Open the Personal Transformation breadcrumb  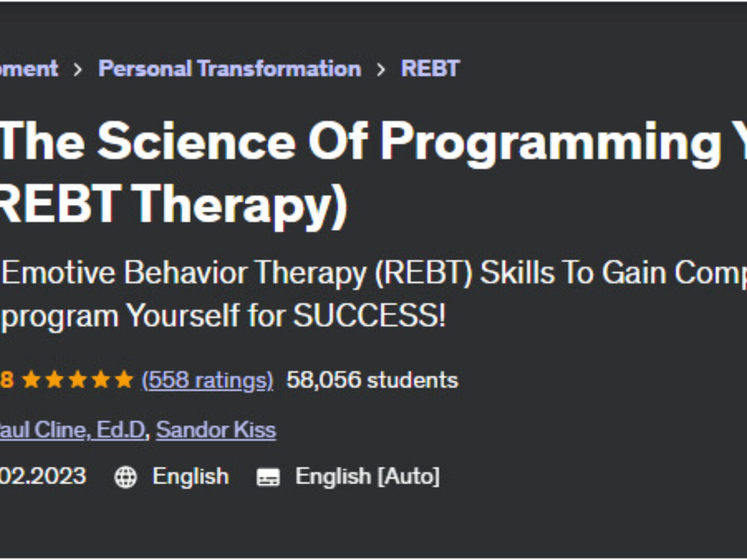[229, 68]
